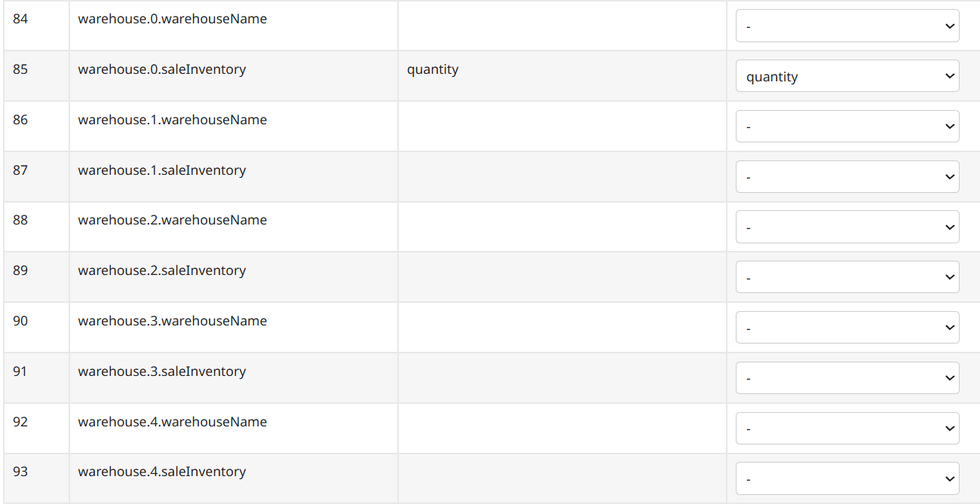Click row number 93
The width and height of the screenshot is (980, 504).
20,472
